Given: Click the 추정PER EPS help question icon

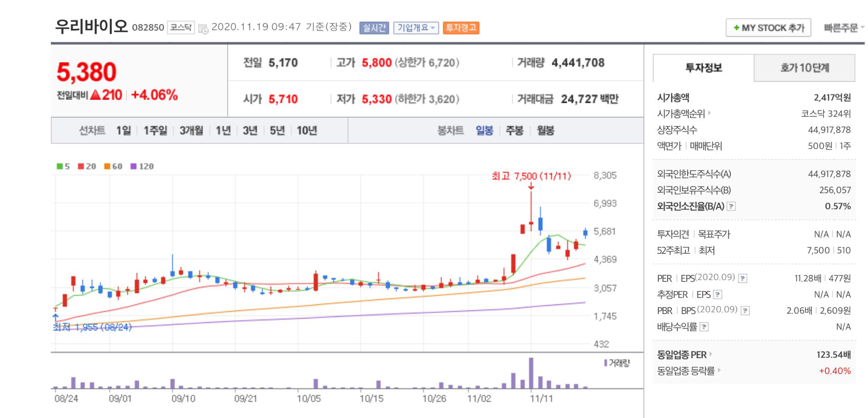Looking at the screenshot, I should tap(718, 295).
